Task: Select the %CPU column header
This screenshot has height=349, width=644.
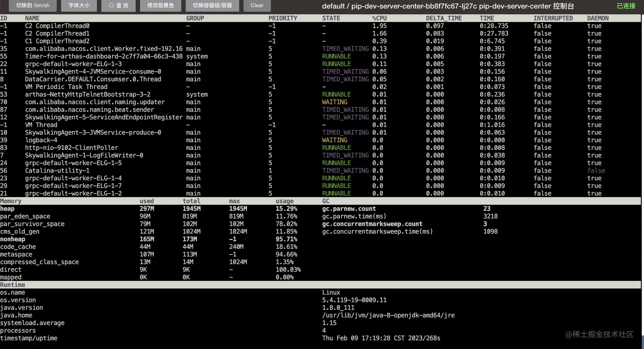Action: (379, 18)
